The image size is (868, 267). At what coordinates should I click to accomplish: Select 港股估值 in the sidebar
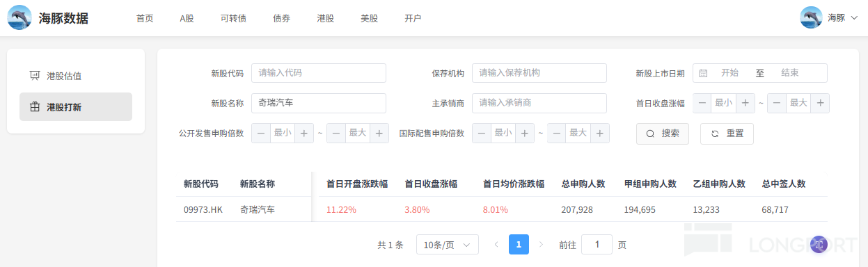(x=76, y=75)
